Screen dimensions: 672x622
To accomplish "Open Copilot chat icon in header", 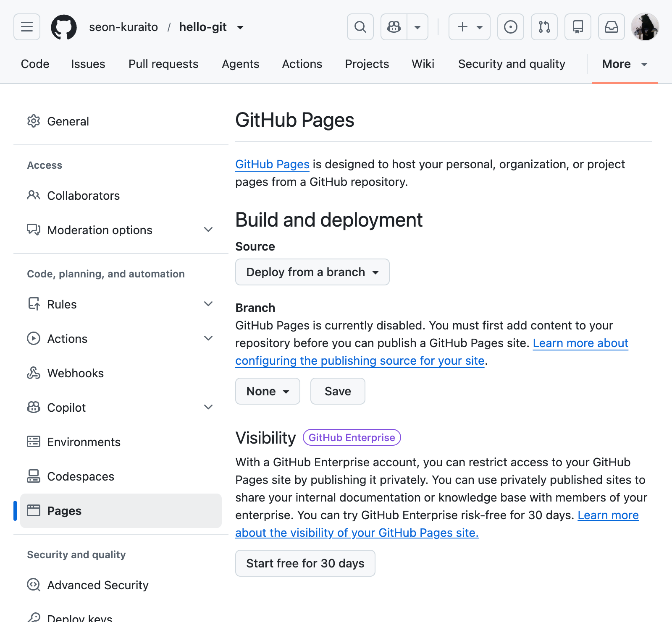I will (x=394, y=27).
